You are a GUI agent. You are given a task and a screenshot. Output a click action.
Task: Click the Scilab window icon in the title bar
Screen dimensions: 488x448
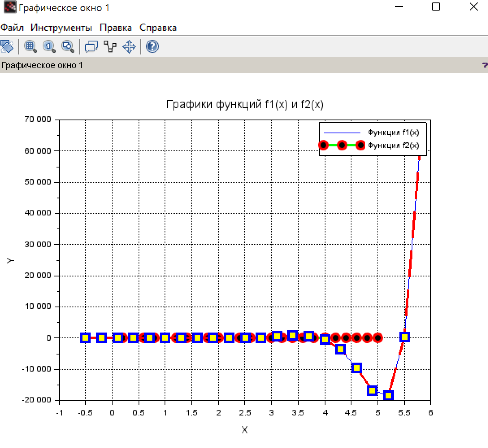[9, 7]
